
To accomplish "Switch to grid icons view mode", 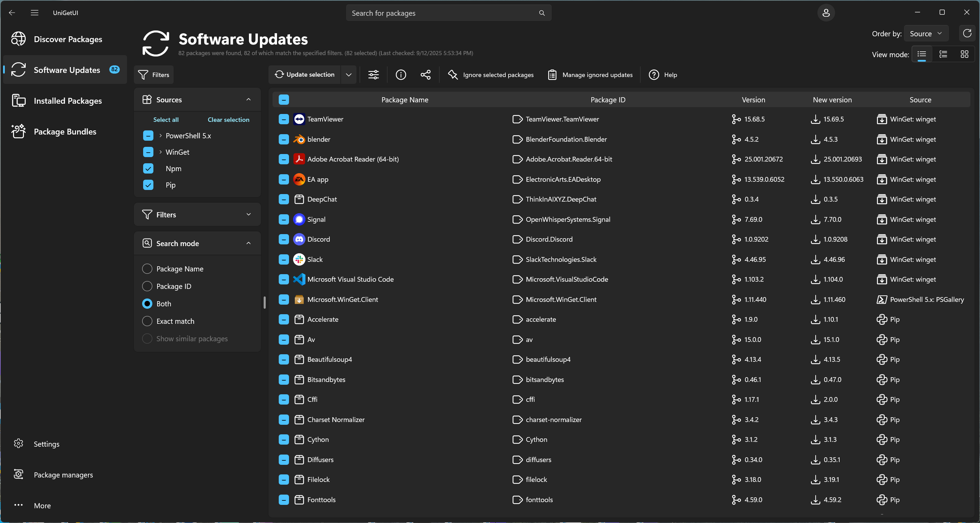I will [x=964, y=54].
